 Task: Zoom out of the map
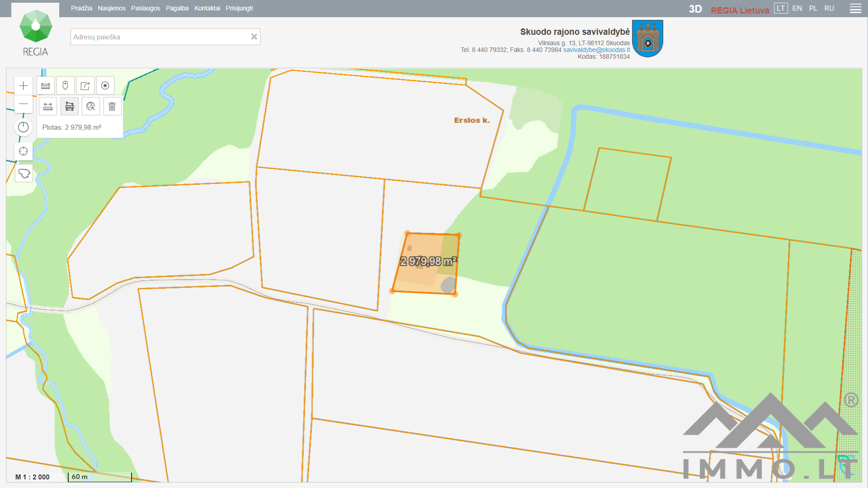(24, 104)
